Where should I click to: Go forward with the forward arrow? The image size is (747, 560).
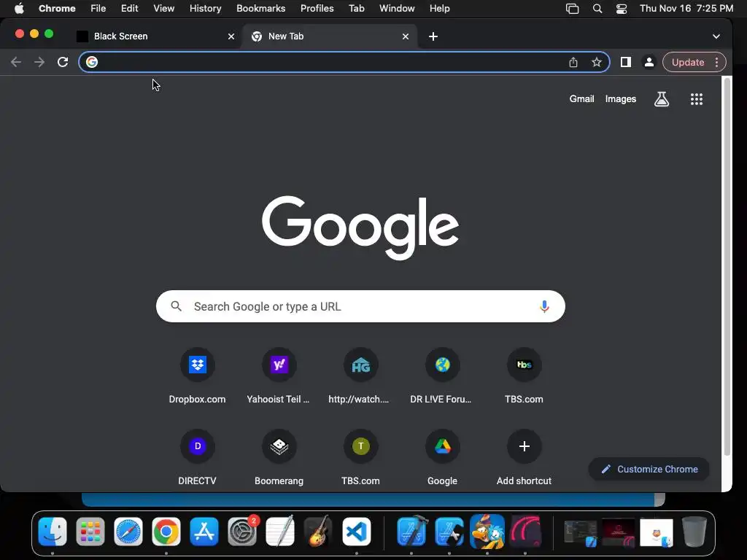click(x=39, y=63)
